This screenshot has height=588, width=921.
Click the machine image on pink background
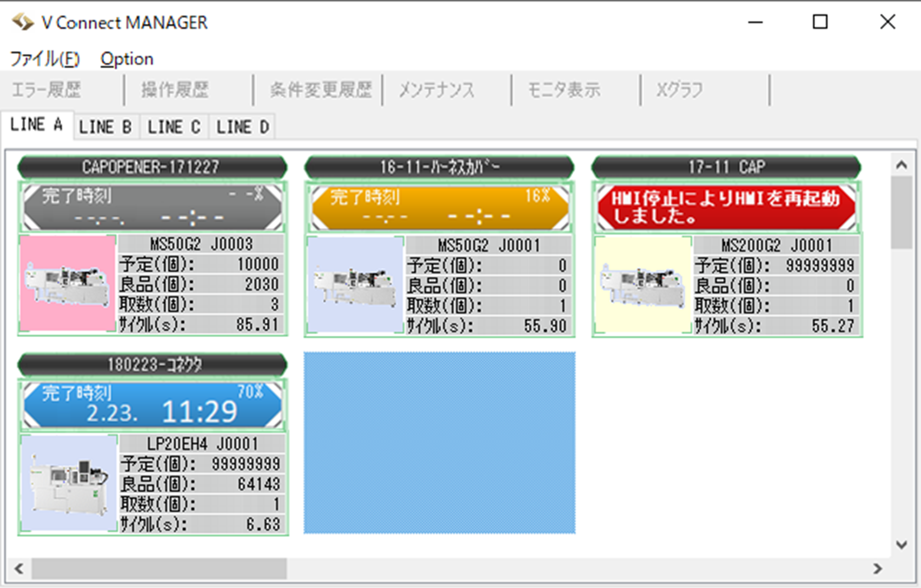coord(68,283)
